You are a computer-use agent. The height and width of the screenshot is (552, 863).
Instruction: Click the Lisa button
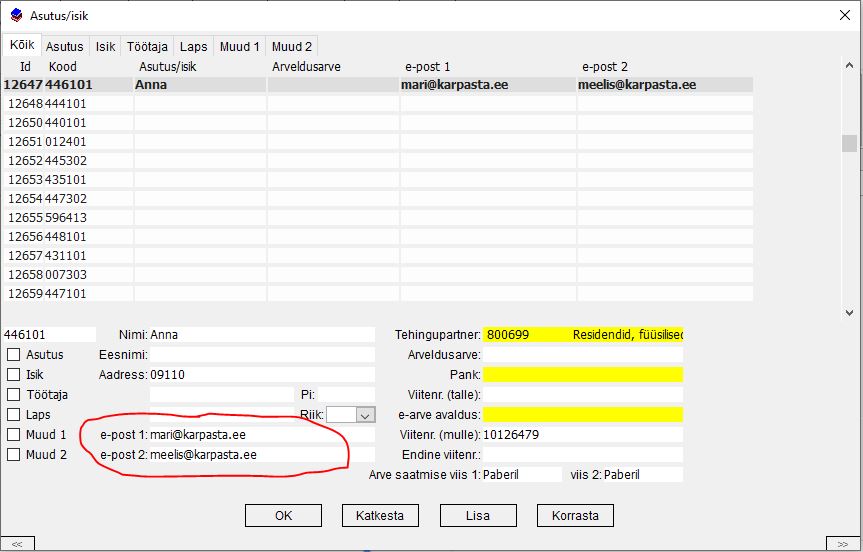[x=477, y=516]
